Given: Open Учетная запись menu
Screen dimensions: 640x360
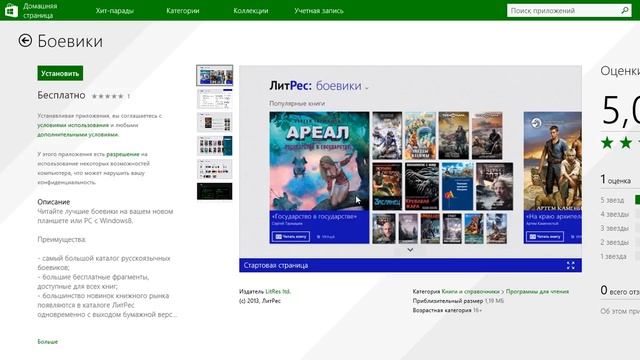Looking at the screenshot, I should point(319,11).
